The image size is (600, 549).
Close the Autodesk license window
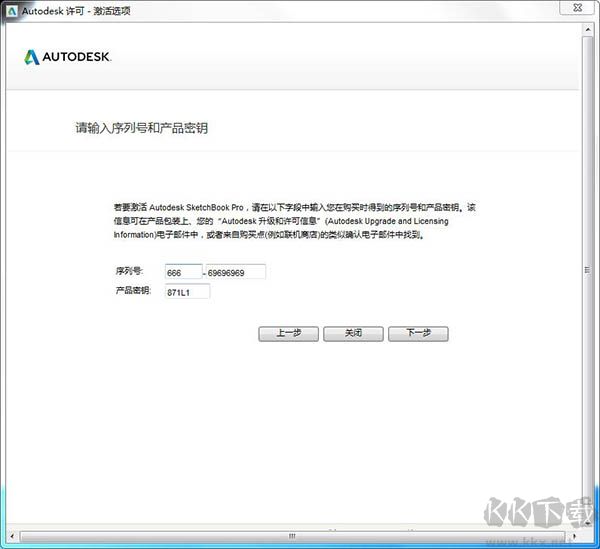[577, 8]
